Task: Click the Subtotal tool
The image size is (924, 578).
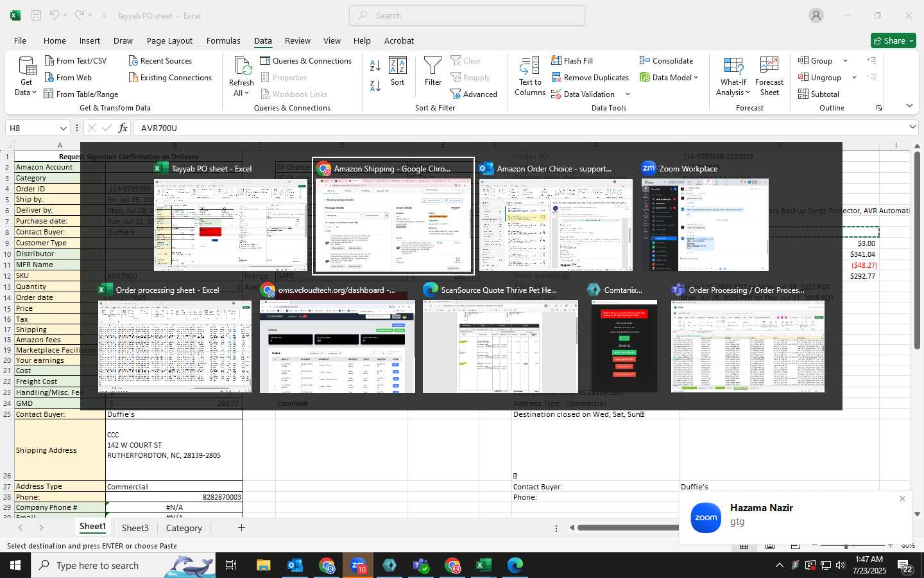Action: click(819, 94)
